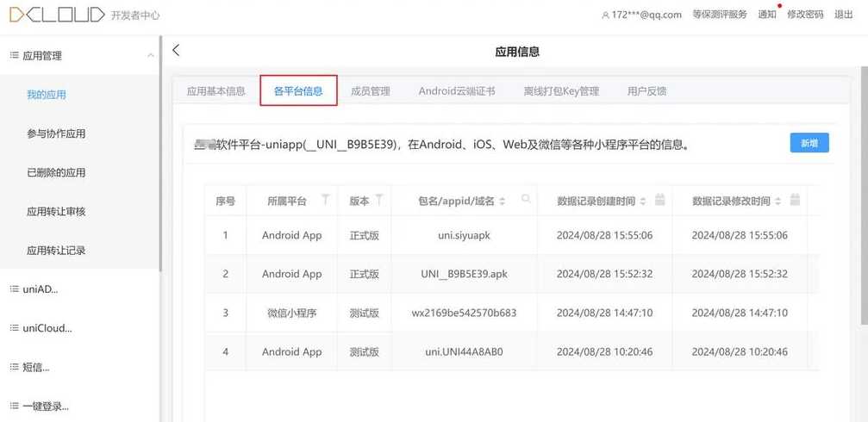Open calendar icon for 数据记录创建时间 column
The image size is (868, 422).
(x=660, y=200)
